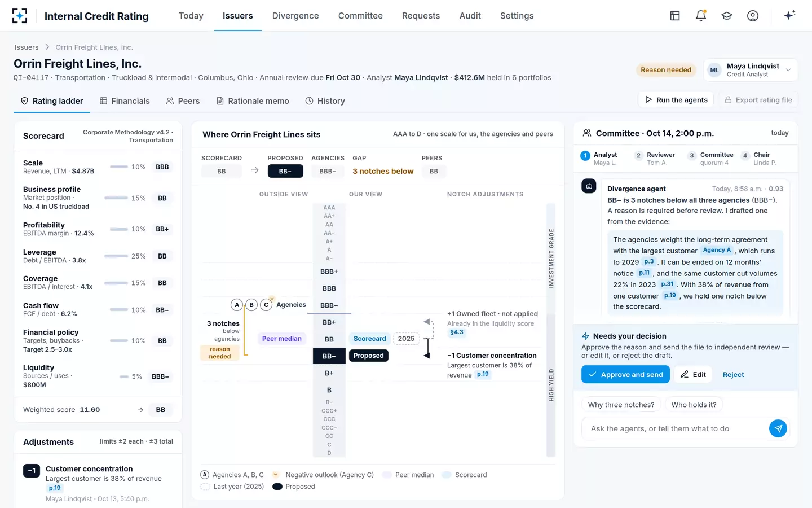Click the -1 Customer concentration adjustment badge
812x508 pixels.
tap(32, 470)
